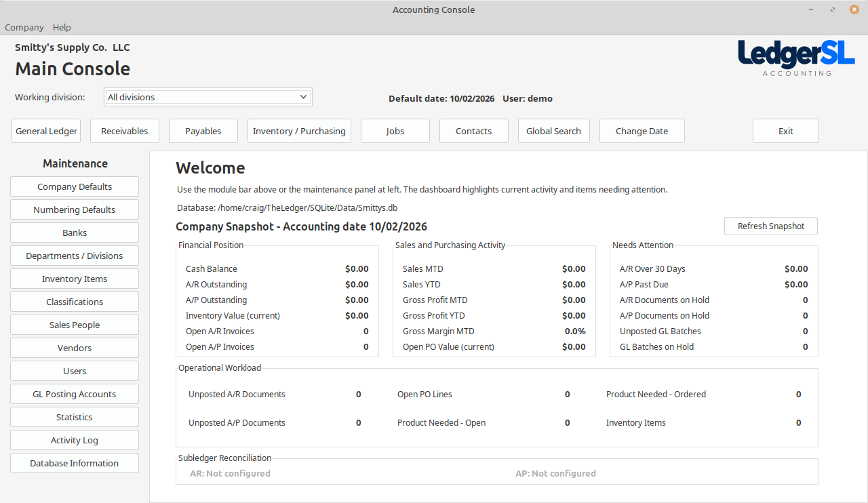The width and height of the screenshot is (868, 503).
Task: Exit the Accounting Console
Action: 786,132
